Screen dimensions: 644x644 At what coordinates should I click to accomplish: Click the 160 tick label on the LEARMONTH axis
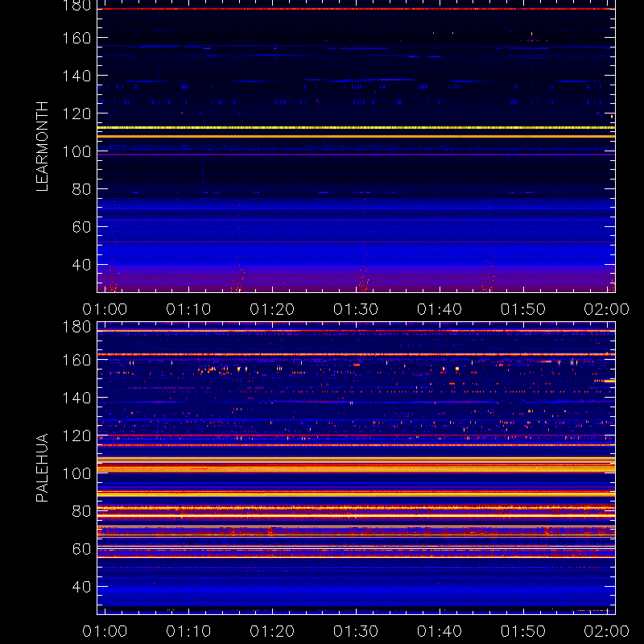pos(76,38)
